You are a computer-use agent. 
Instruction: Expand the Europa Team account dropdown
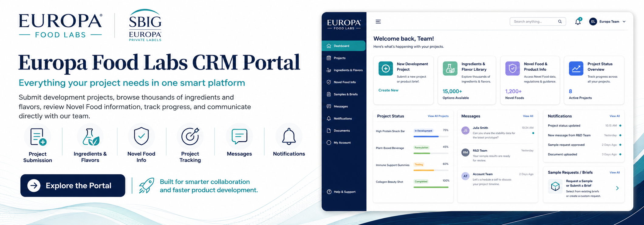[624, 22]
